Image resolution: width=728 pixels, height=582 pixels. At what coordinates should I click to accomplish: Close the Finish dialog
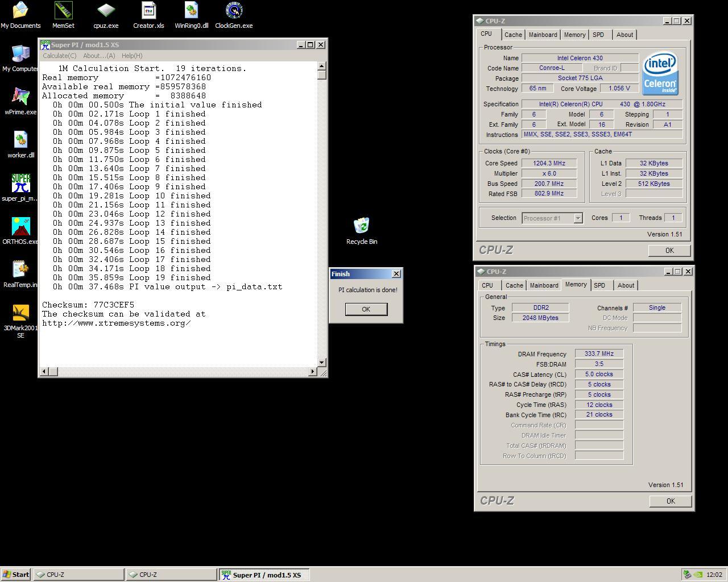[396, 274]
